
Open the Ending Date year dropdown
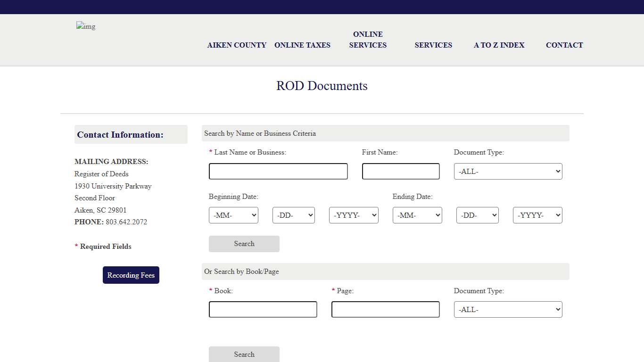[537, 215]
